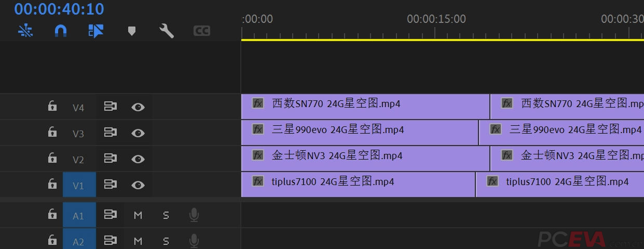The image size is (644, 249).
Task: Select second 金士顿NV3 24G星空图 clip on V2
Action: point(567,159)
